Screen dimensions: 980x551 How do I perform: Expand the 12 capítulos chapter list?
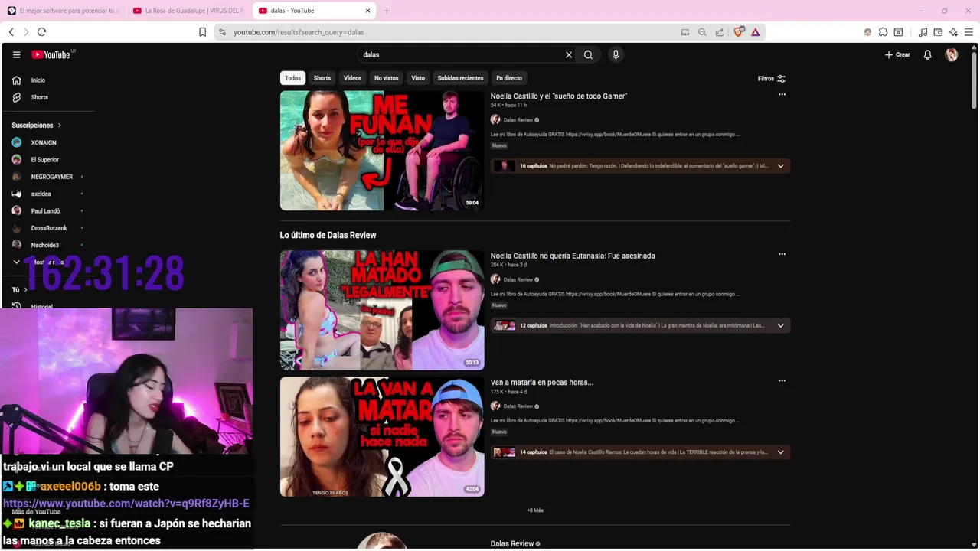click(780, 325)
